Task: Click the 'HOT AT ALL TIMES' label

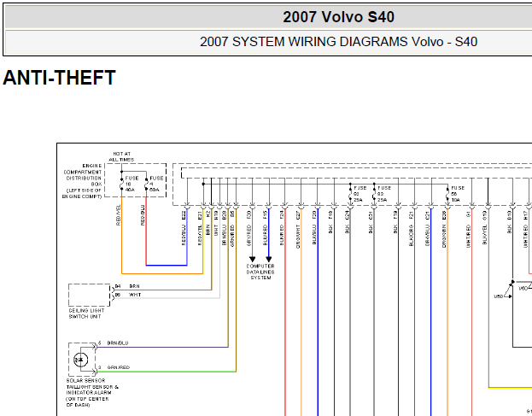Action: [121, 157]
